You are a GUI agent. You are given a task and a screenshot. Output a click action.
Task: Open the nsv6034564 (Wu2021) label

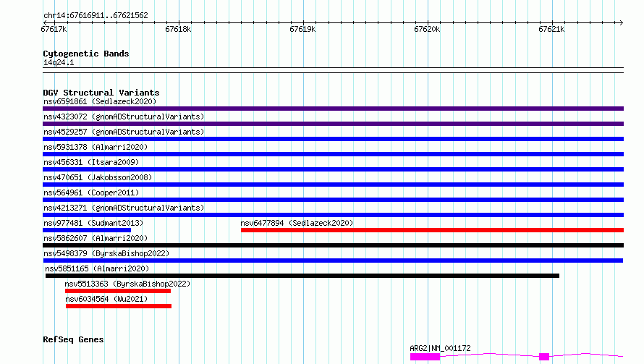pos(106,299)
